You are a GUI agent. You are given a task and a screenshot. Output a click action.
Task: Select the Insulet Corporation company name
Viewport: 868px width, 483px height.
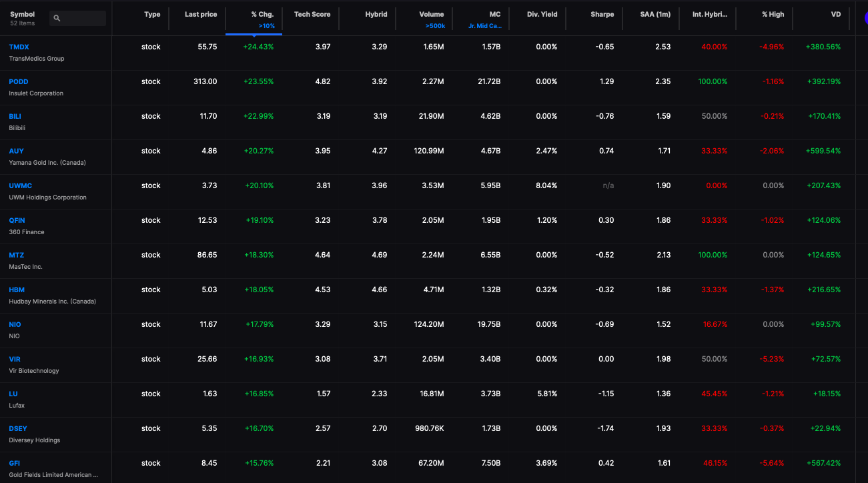point(36,93)
